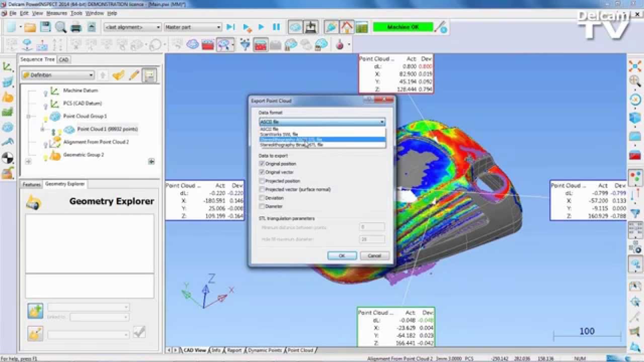The height and width of the screenshot is (362, 644).
Task: Click the probe connection icon beside Machine OK
Action: [441, 27]
